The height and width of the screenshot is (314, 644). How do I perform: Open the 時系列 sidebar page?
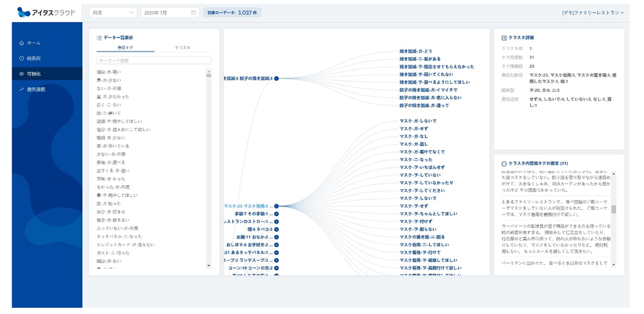[x=34, y=58]
